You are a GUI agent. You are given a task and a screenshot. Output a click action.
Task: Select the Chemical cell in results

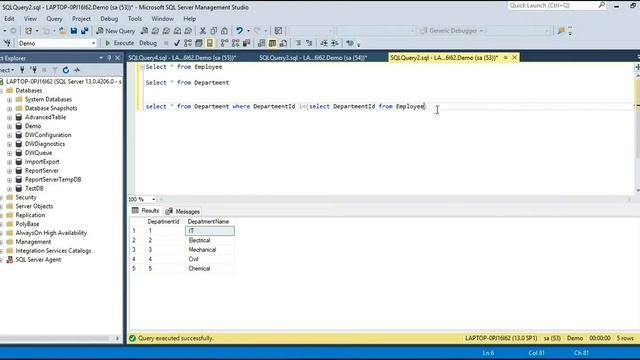[x=210, y=269]
